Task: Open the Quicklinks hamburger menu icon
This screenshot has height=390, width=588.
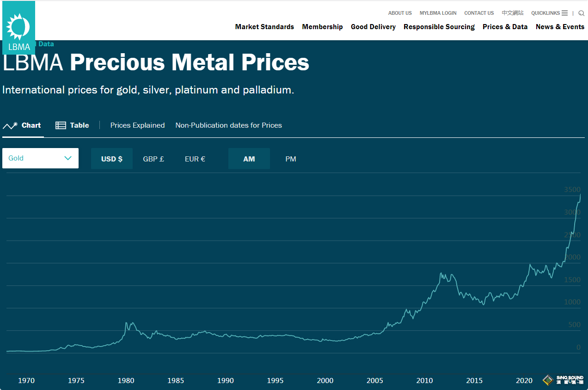Action: (x=564, y=13)
